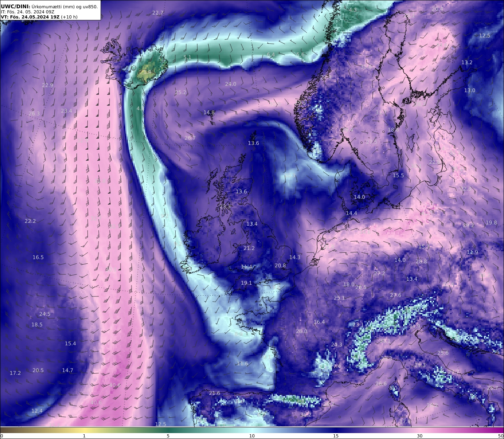
Task: Click the value 22.9 label
Action: tap(48, 85)
